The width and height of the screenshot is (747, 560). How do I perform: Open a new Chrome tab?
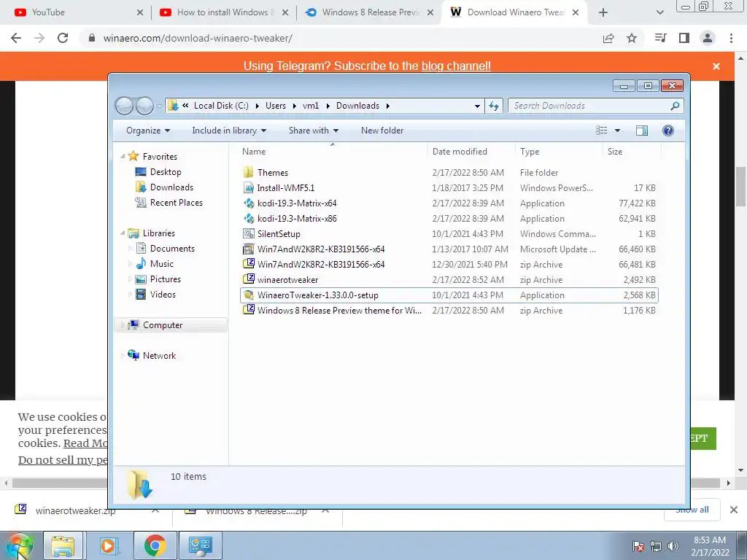603,12
